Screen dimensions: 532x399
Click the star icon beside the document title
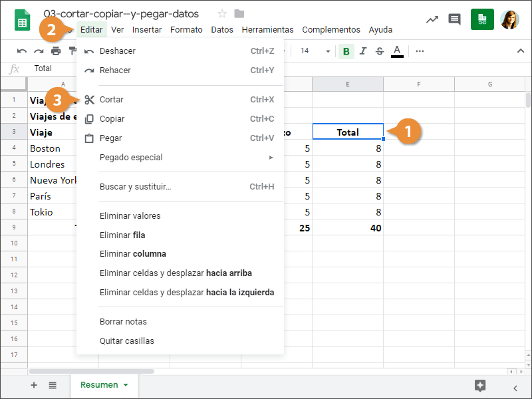point(222,14)
